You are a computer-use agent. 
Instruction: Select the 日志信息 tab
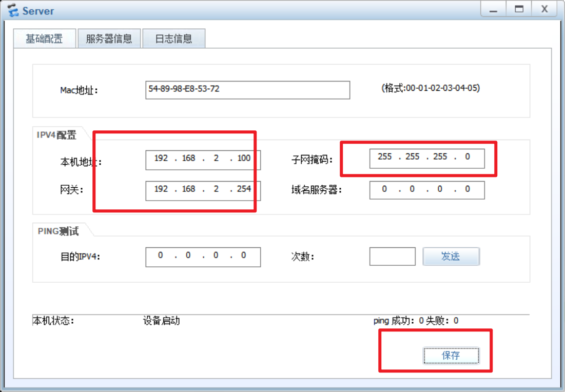(173, 38)
